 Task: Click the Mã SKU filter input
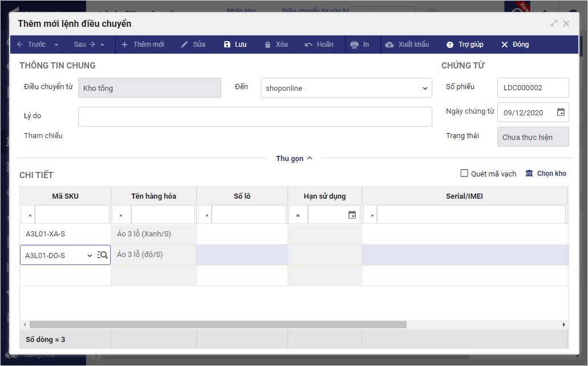point(72,215)
